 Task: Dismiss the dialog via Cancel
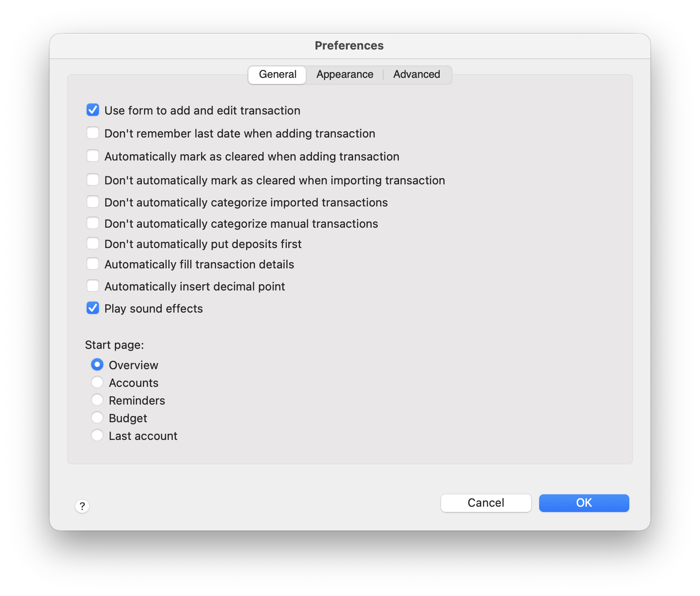coord(485,503)
